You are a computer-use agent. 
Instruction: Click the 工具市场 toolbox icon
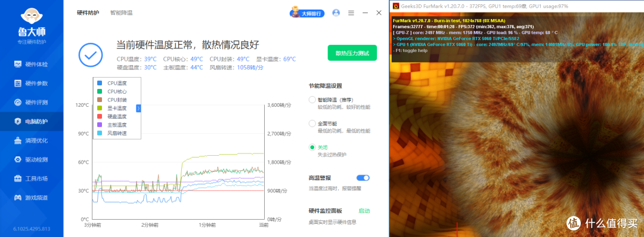coord(18,178)
